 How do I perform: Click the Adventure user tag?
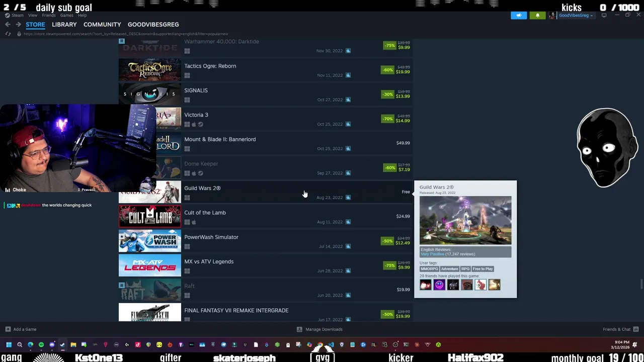449,269
